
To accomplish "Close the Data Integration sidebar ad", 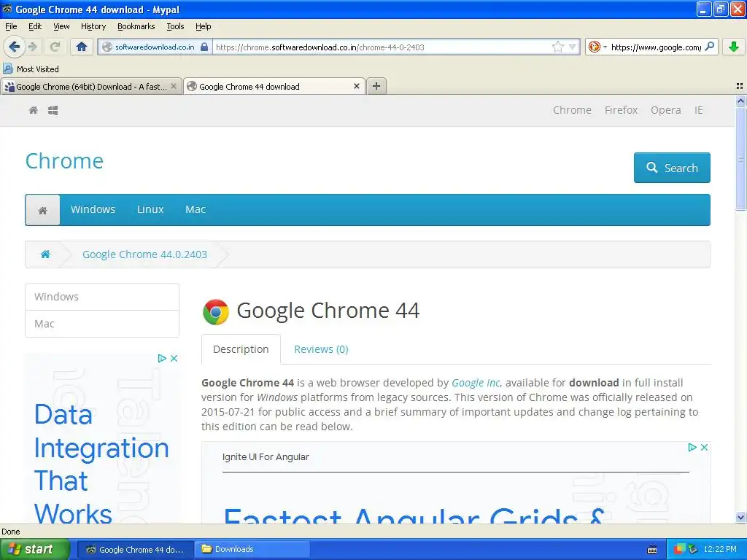I will coord(174,358).
